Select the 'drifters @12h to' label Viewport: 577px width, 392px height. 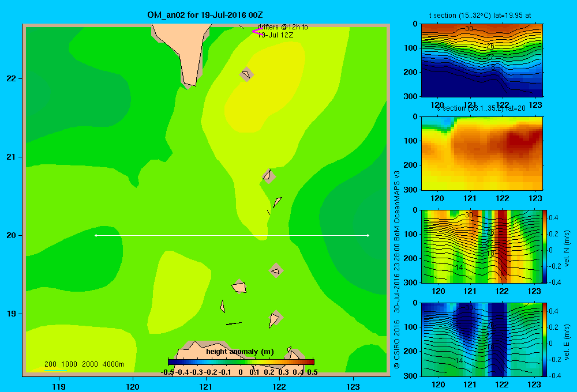coord(283,27)
